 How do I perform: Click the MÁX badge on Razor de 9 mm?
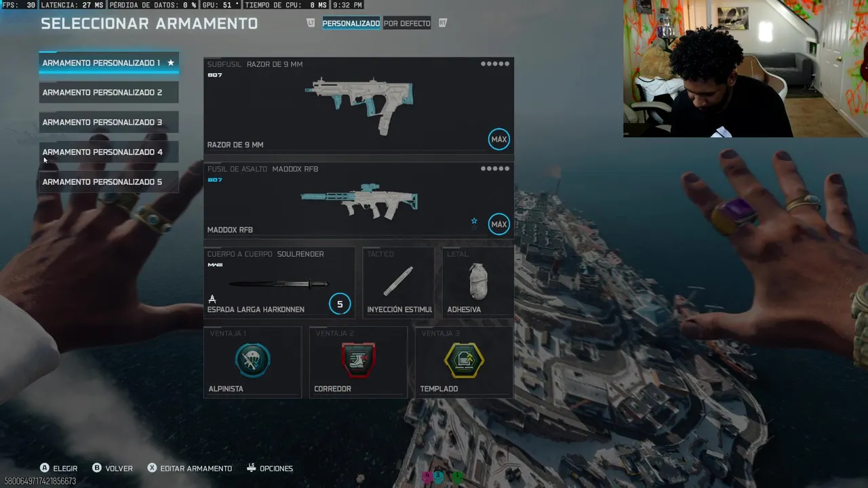pyautogui.click(x=498, y=139)
